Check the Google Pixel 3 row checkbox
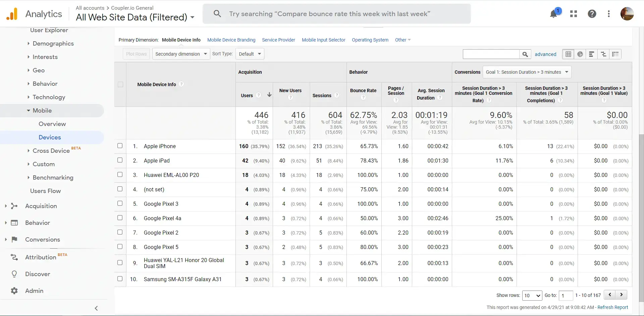 coord(120,203)
